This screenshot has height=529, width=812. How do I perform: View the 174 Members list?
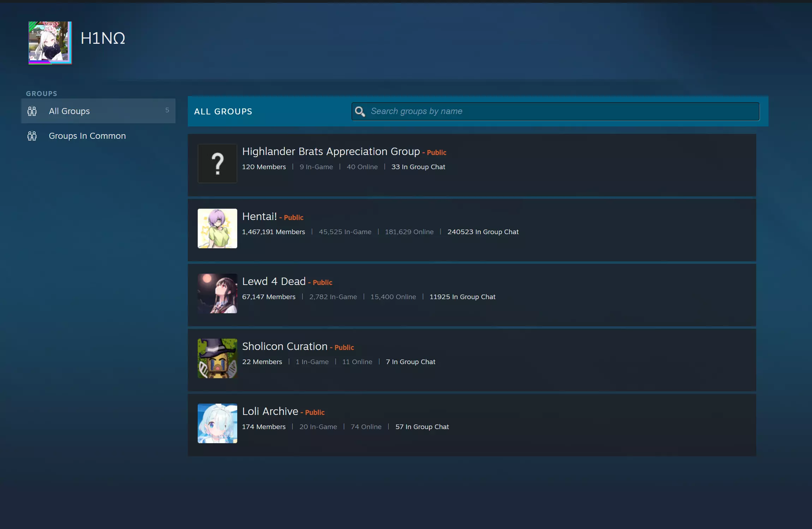pos(264,427)
